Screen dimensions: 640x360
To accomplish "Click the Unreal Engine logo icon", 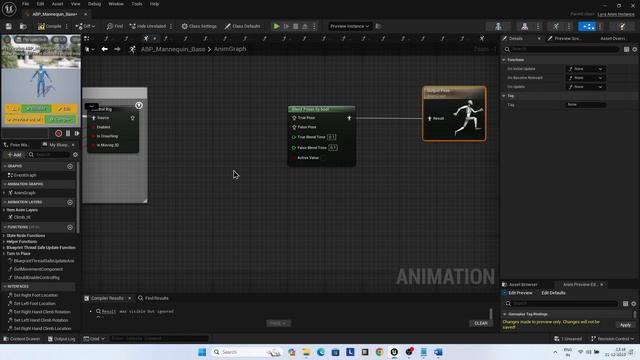I will click(x=9, y=8).
